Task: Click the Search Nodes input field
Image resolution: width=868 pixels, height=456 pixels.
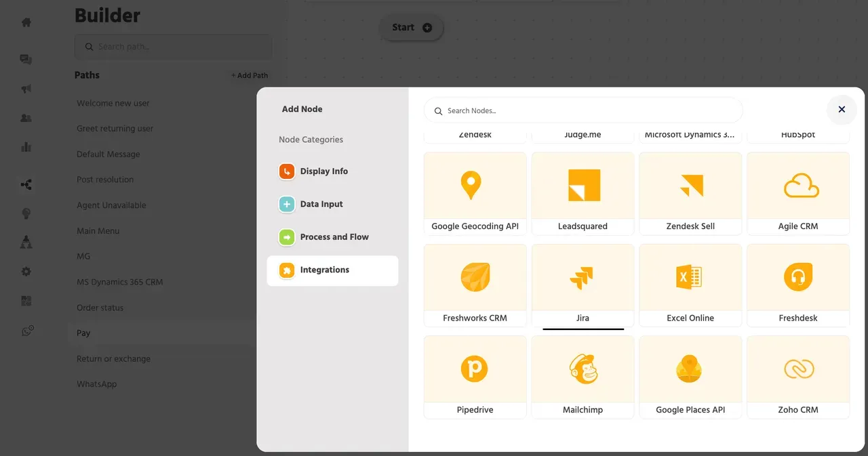Action: [x=583, y=110]
